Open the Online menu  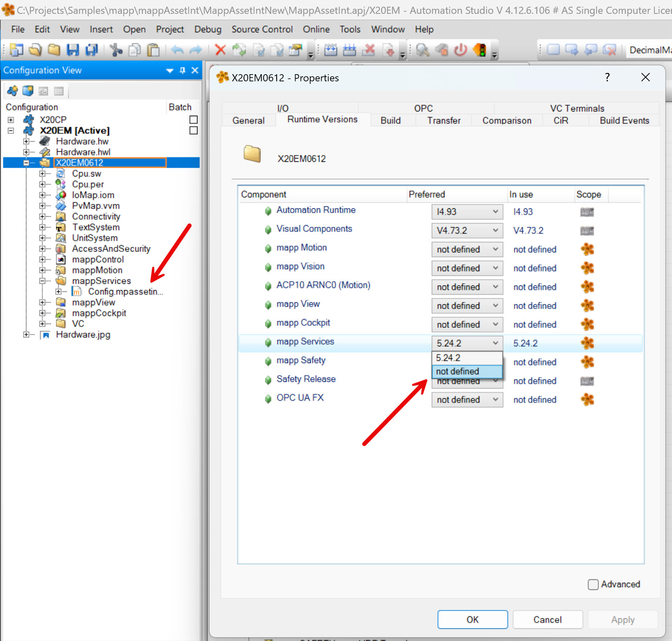316,29
